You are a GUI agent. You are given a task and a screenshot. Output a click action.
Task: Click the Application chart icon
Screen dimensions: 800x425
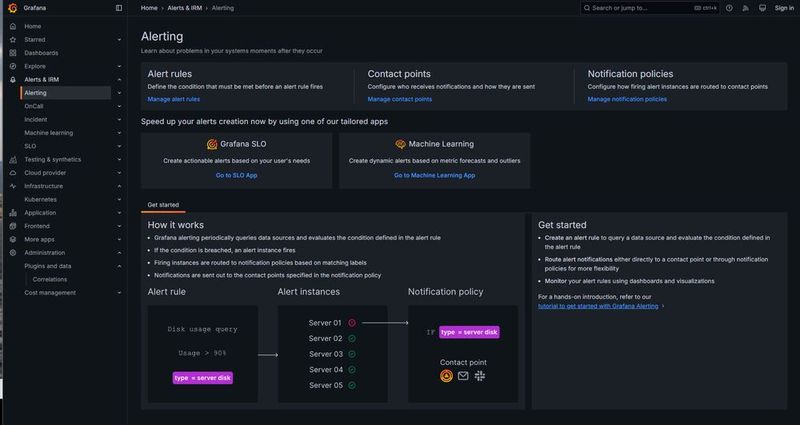[13, 213]
